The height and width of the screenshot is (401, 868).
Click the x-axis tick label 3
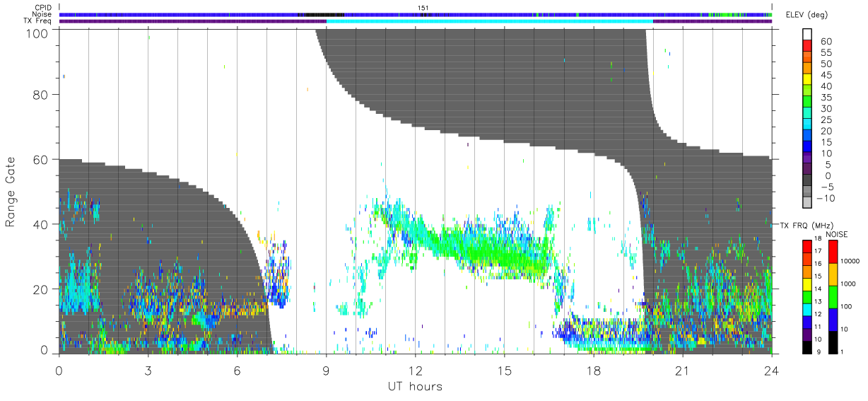(148, 370)
